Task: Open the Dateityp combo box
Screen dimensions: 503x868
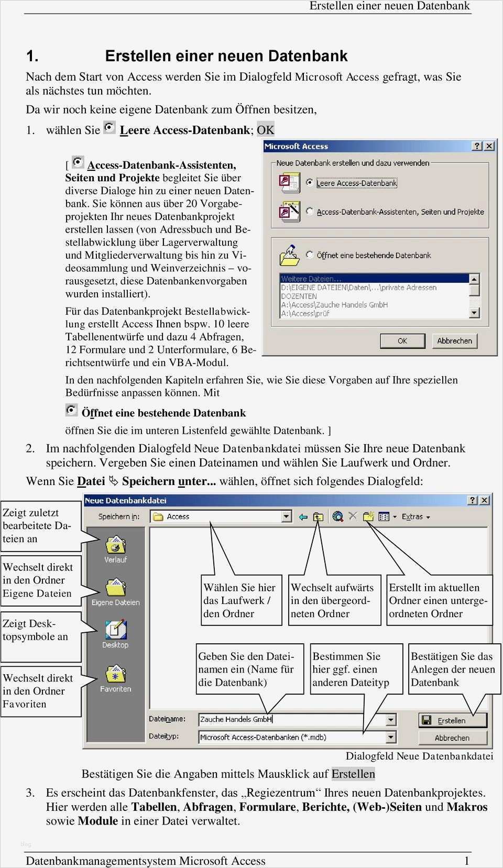Action: 297,737
